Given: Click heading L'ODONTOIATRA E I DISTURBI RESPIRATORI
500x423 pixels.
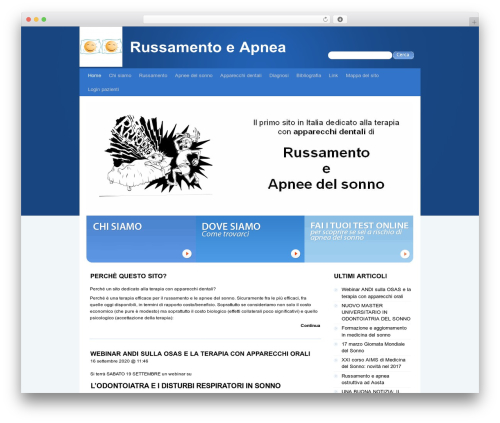Looking at the screenshot, I should click(185, 386).
